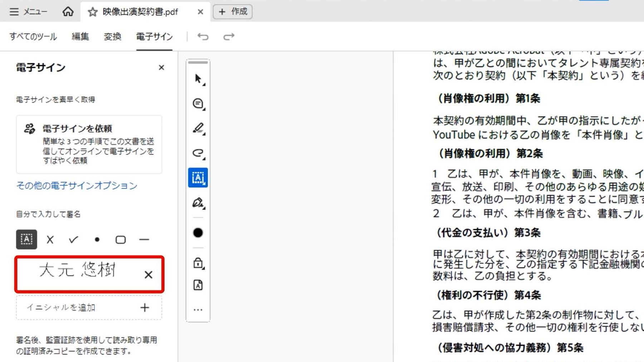Select the fountain pen signature tool
644x362 pixels.
[x=198, y=203]
